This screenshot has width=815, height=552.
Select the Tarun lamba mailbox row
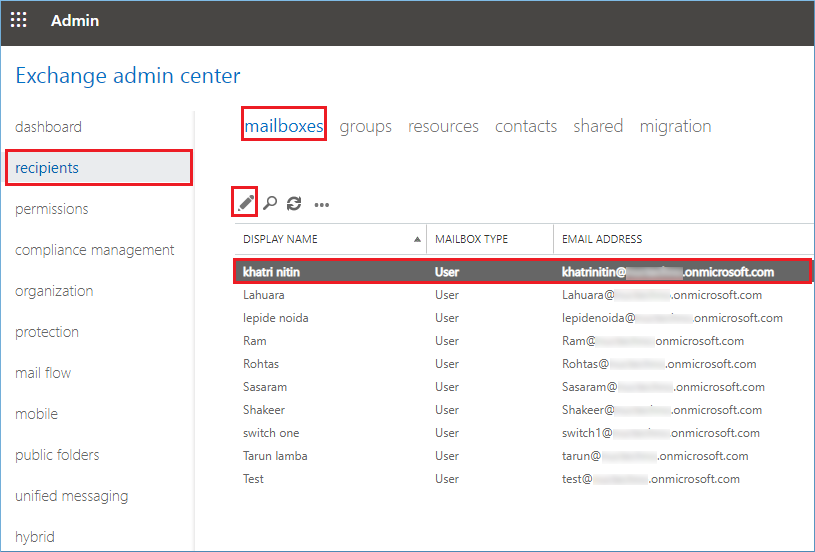(523, 456)
